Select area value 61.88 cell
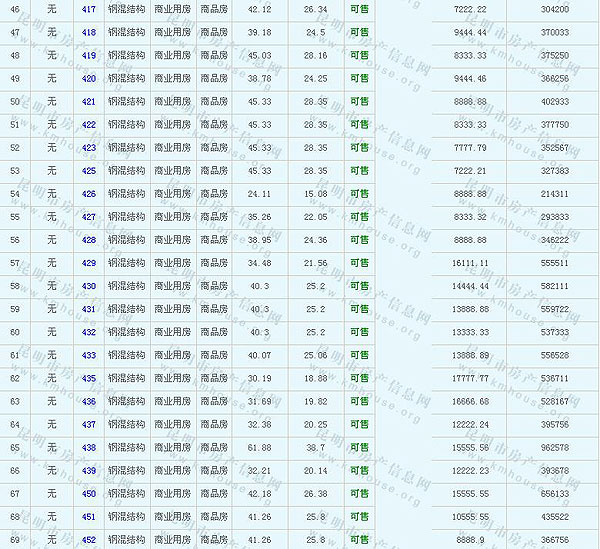 [x=259, y=447]
